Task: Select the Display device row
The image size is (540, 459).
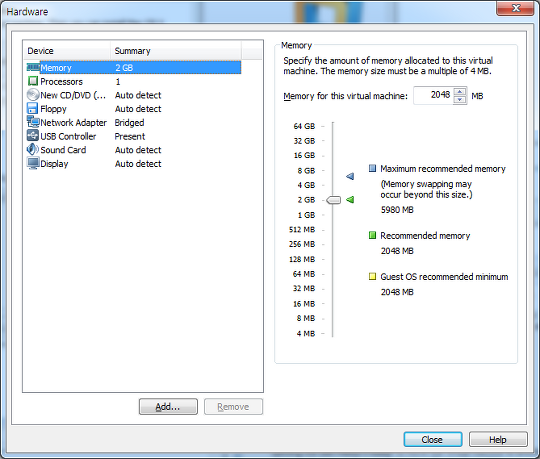Action: click(x=134, y=164)
